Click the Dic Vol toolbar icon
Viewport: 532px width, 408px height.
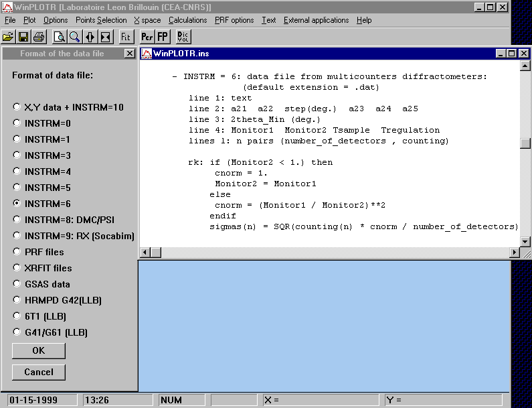pos(183,36)
